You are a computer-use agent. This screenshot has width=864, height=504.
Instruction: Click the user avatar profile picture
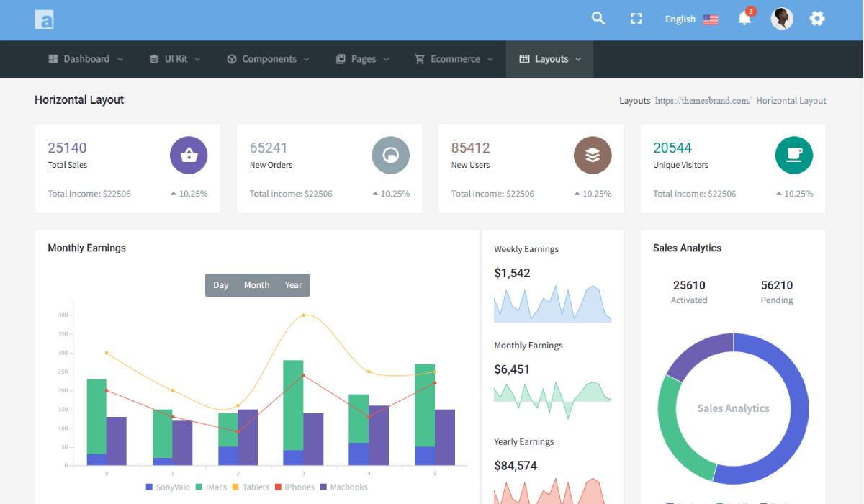782,19
